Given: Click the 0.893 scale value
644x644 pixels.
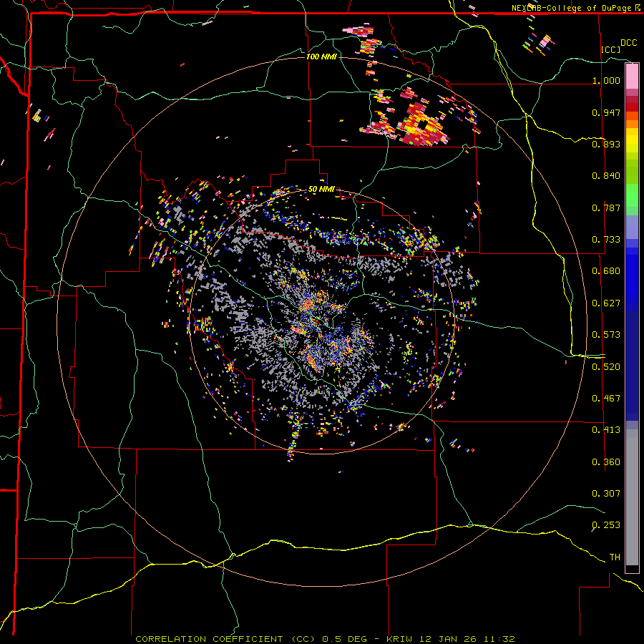Looking at the screenshot, I should pos(606,144).
